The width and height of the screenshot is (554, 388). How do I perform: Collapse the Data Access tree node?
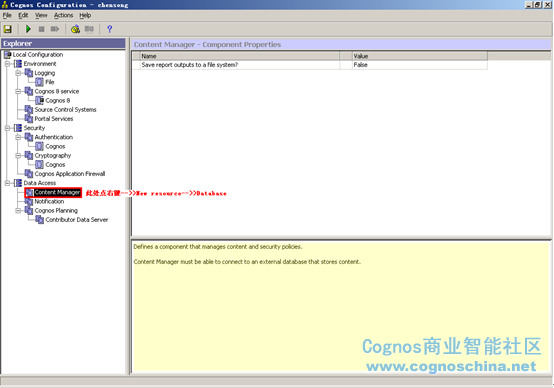[7, 183]
